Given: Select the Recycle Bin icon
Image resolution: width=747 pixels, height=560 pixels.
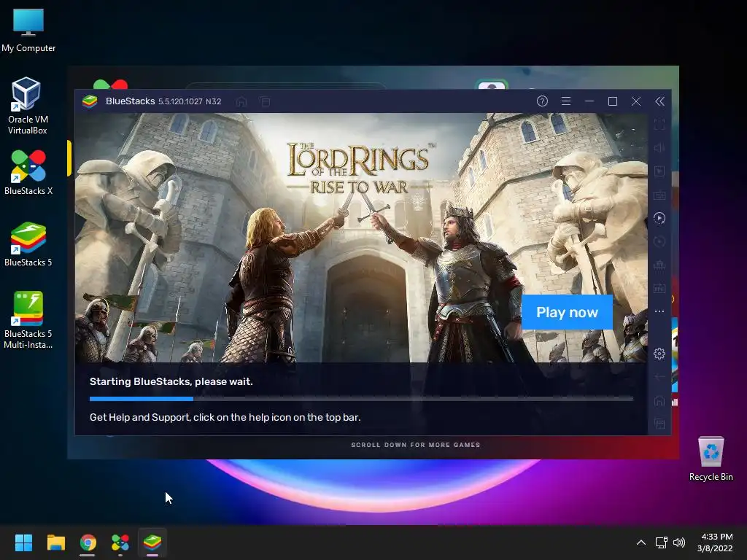Looking at the screenshot, I should [711, 458].
